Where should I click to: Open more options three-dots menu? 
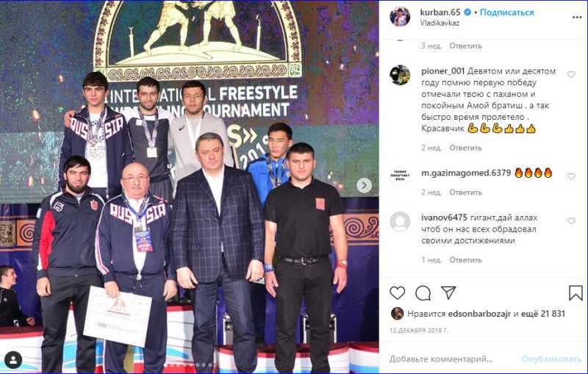(x=577, y=17)
